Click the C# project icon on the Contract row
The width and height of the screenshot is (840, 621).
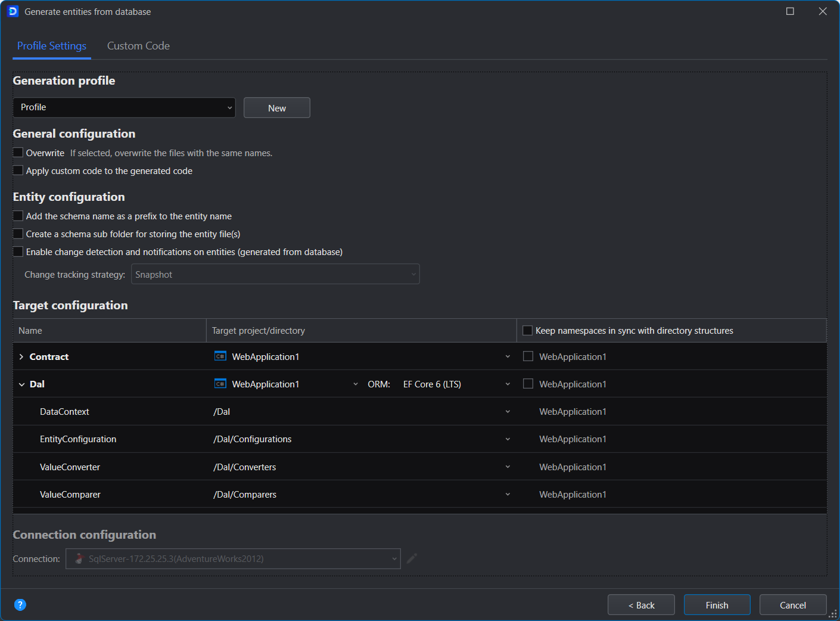click(x=220, y=356)
